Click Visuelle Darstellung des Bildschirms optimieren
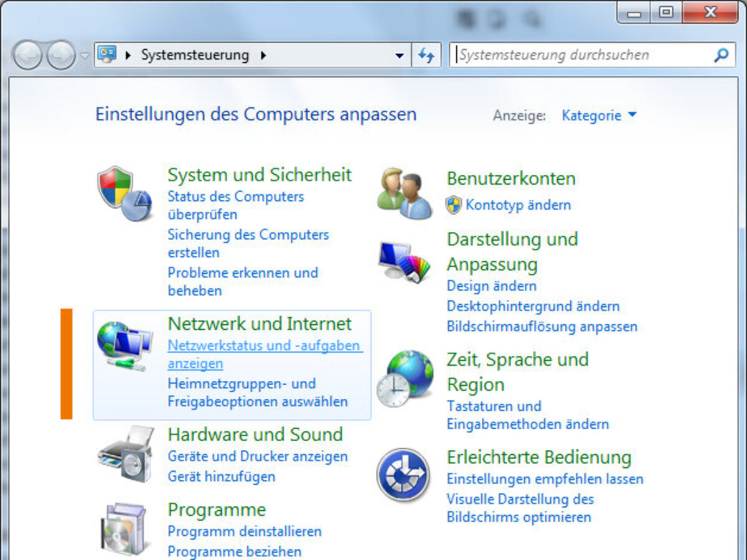Screen dimensions: 747x560 (520, 508)
